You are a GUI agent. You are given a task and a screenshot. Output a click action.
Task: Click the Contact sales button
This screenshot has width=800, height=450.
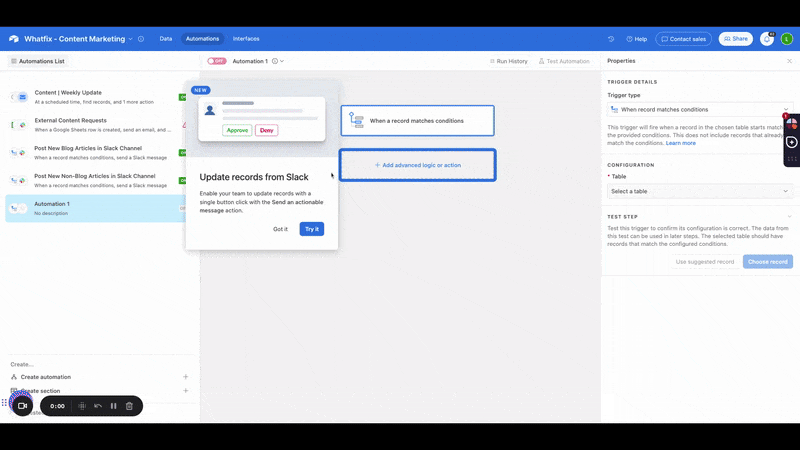684,39
